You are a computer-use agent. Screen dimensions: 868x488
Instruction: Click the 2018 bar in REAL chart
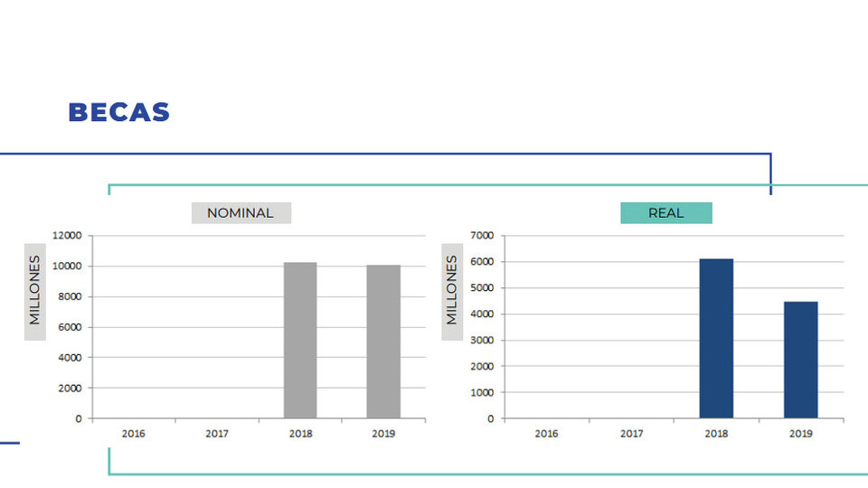click(716, 339)
